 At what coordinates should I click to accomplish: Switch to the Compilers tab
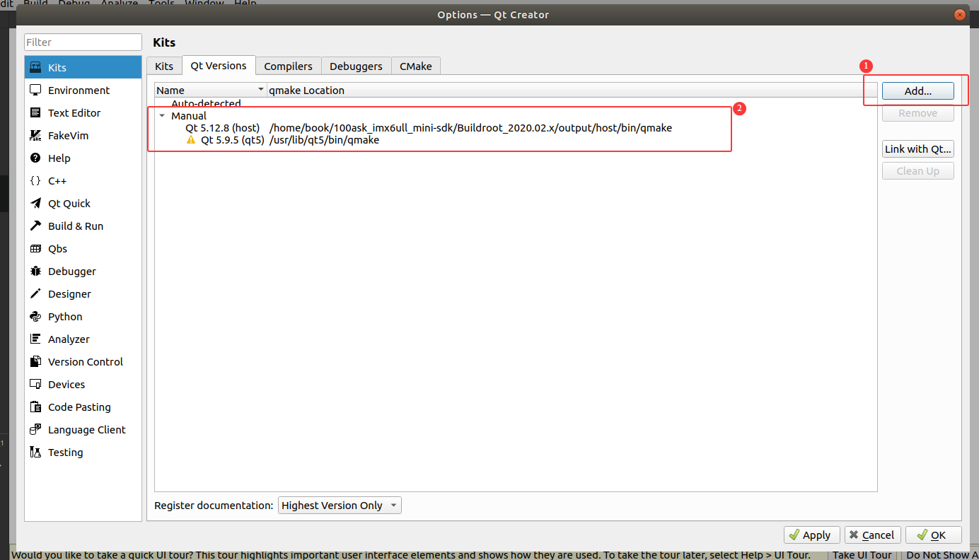[288, 66]
